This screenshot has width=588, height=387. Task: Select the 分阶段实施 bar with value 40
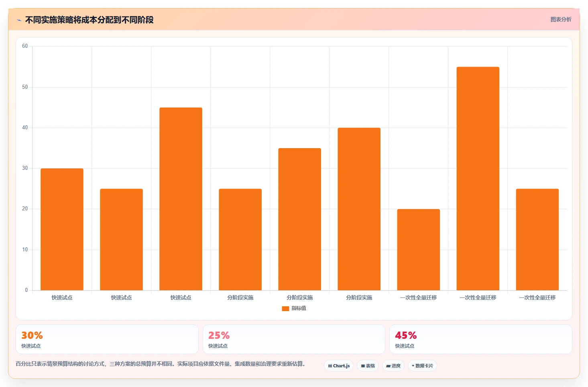359,209
